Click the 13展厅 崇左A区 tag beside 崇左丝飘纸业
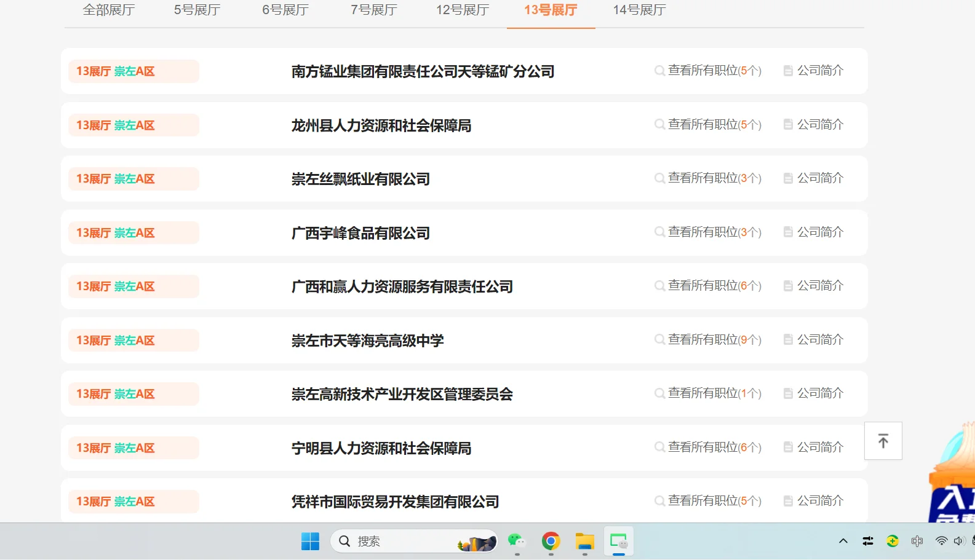The width and height of the screenshot is (975, 560). click(133, 179)
